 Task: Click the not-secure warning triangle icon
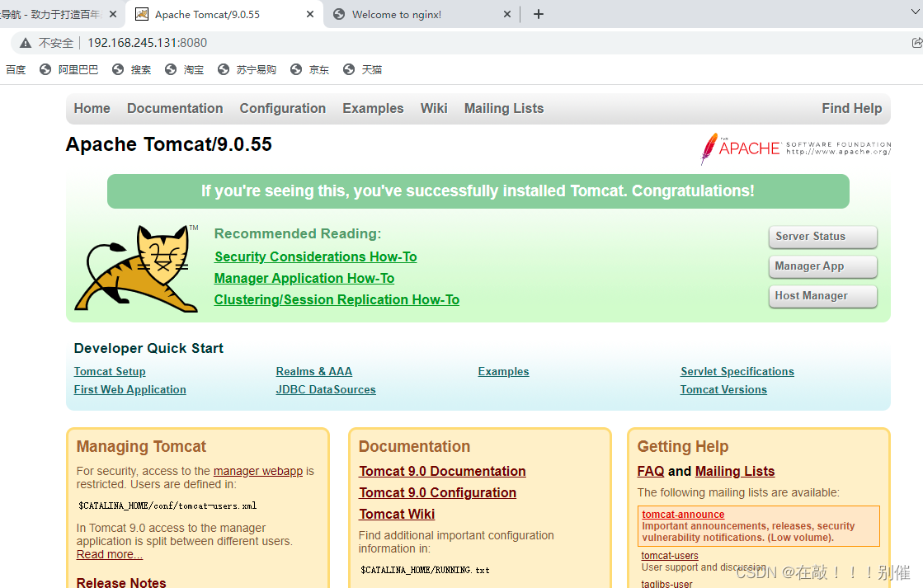click(26, 43)
